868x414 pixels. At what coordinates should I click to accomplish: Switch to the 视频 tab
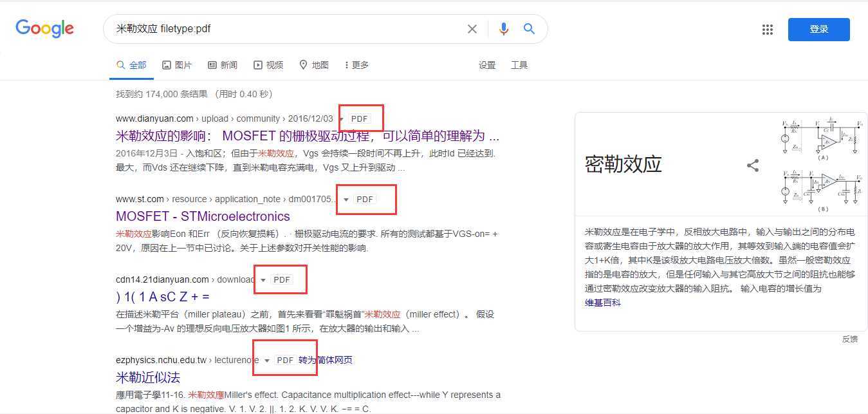[x=268, y=65]
